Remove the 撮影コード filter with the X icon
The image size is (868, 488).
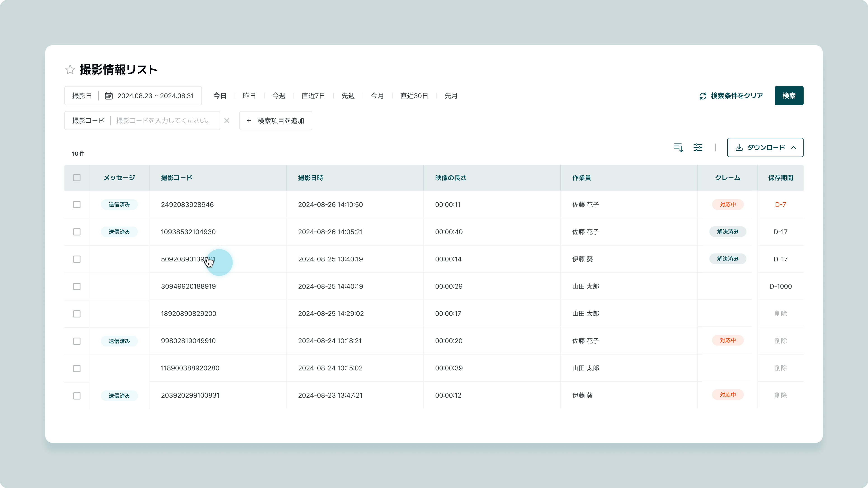[x=227, y=121]
